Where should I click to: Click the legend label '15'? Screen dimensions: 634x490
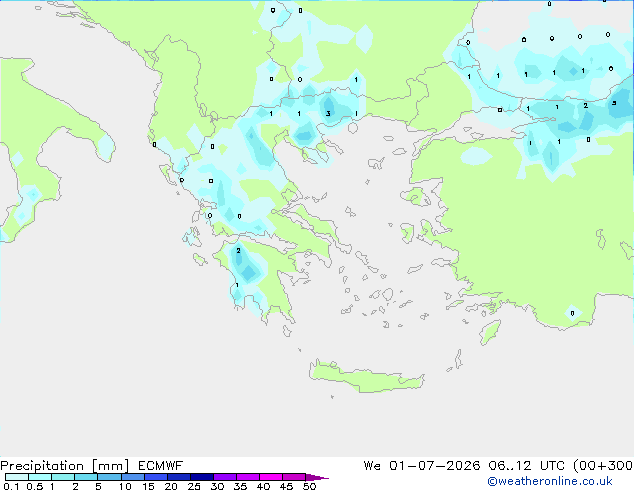click(148, 486)
